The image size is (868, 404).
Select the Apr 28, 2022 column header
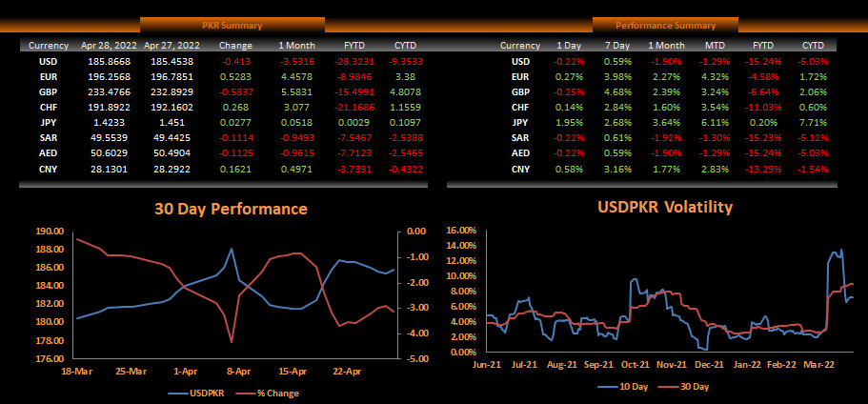(x=108, y=45)
